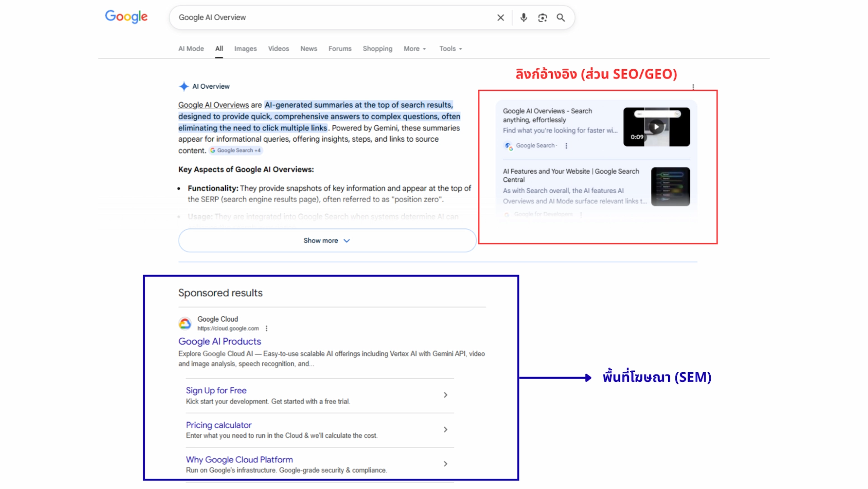
Task: Click the https://cloud.google.com URL text
Action: (x=228, y=328)
